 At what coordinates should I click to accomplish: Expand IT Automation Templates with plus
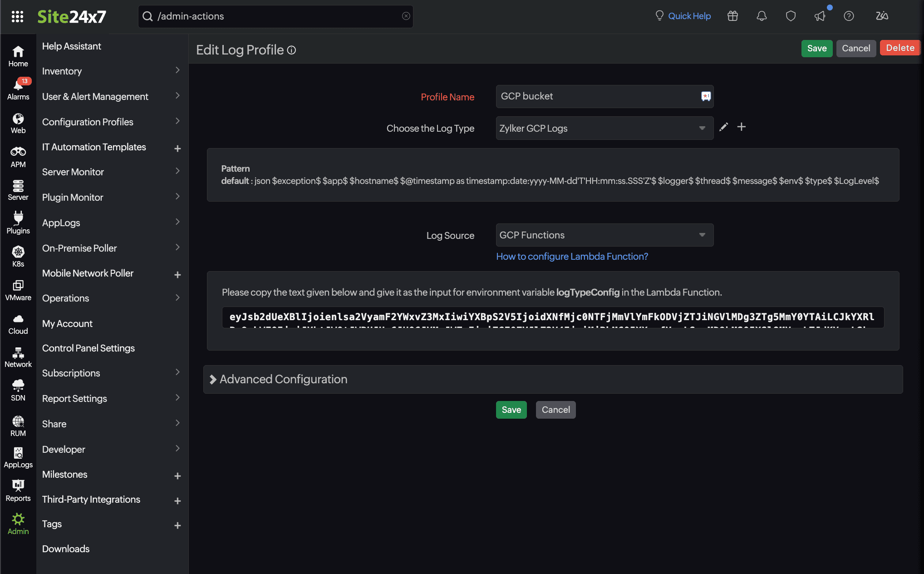(177, 148)
